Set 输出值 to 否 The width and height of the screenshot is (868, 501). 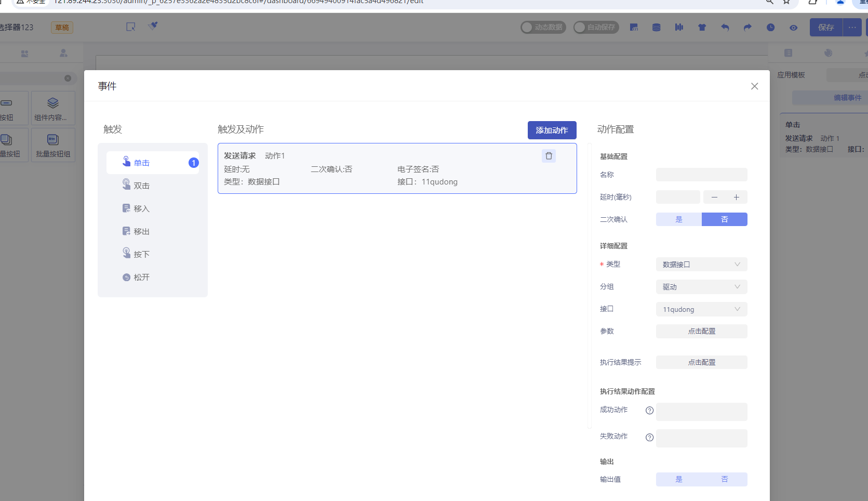click(x=725, y=479)
